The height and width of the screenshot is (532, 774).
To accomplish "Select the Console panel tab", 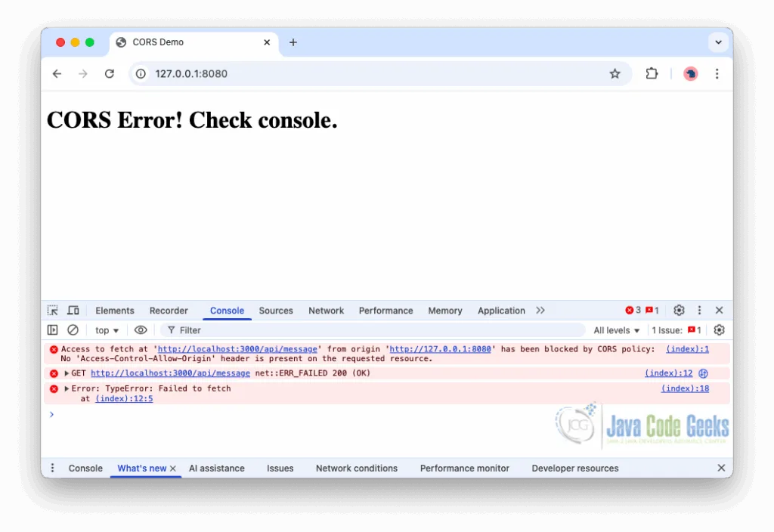I will pos(227,311).
